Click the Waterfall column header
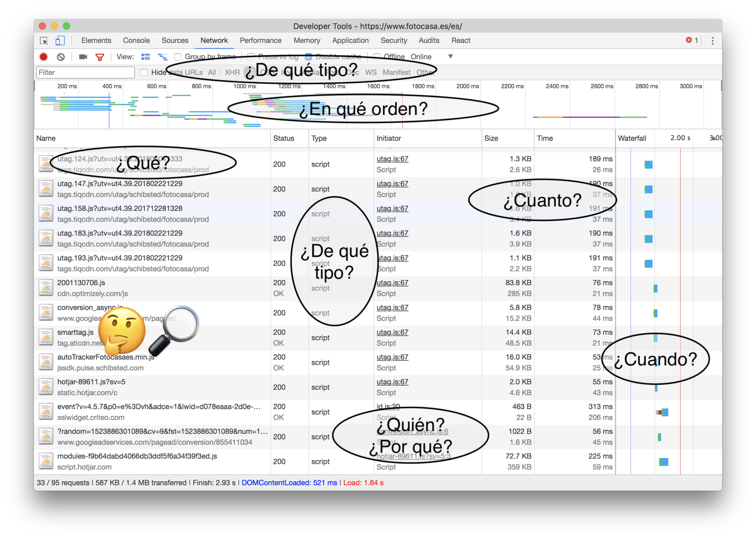Viewport: 756px width, 539px height. click(x=632, y=138)
